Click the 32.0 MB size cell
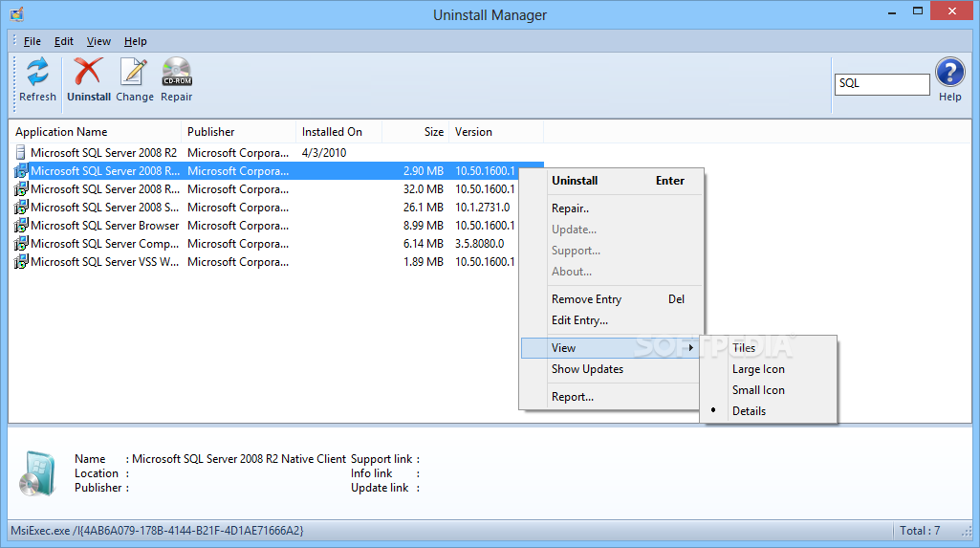The height and width of the screenshot is (548, 980). coord(424,188)
